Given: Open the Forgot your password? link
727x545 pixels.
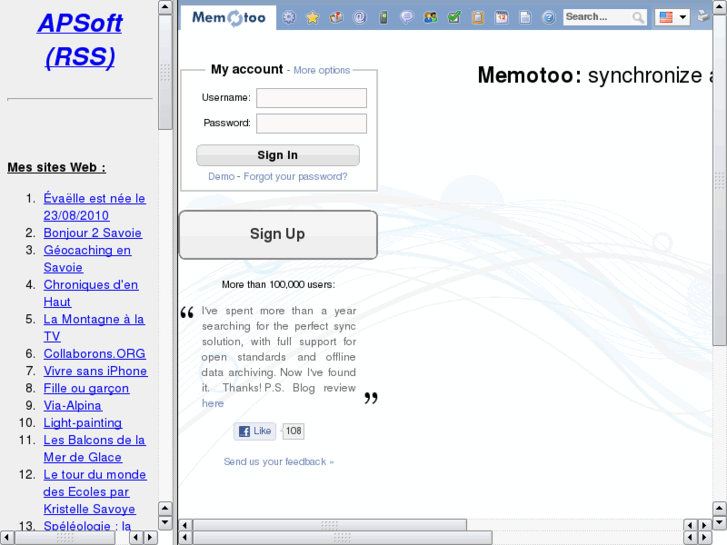Looking at the screenshot, I should [x=295, y=177].
